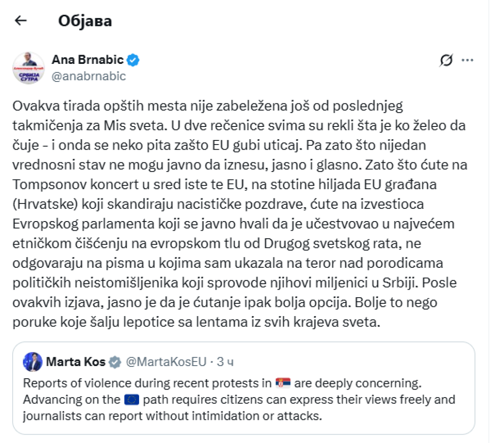The width and height of the screenshot is (504, 443).
Task: Click the last line 'journalists can report' in quote
Action: point(172,416)
